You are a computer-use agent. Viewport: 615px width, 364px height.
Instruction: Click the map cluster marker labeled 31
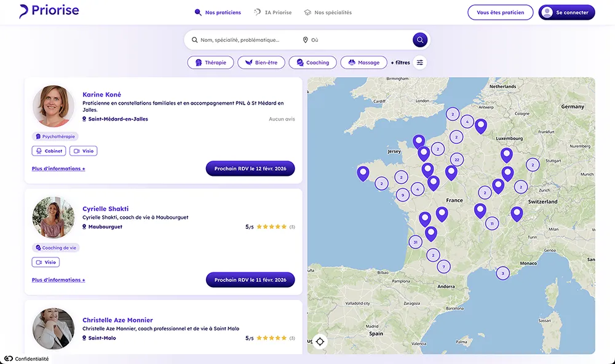click(x=415, y=242)
